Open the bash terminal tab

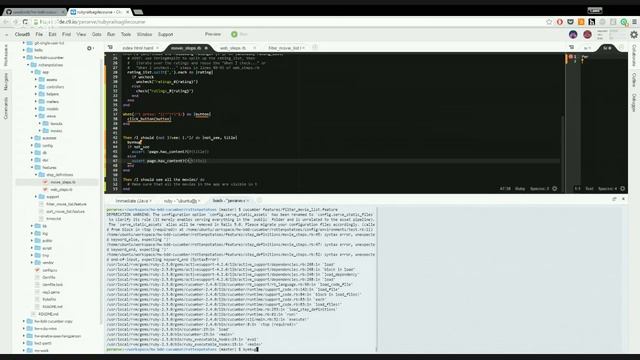coord(230,201)
